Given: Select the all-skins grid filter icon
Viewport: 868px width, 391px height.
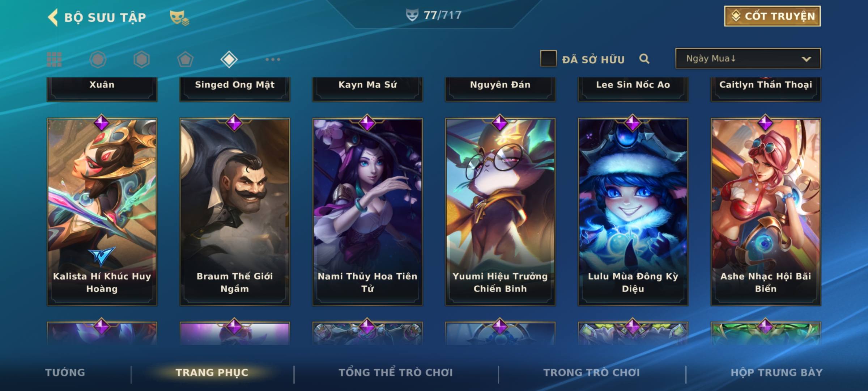Looking at the screenshot, I should click(54, 59).
